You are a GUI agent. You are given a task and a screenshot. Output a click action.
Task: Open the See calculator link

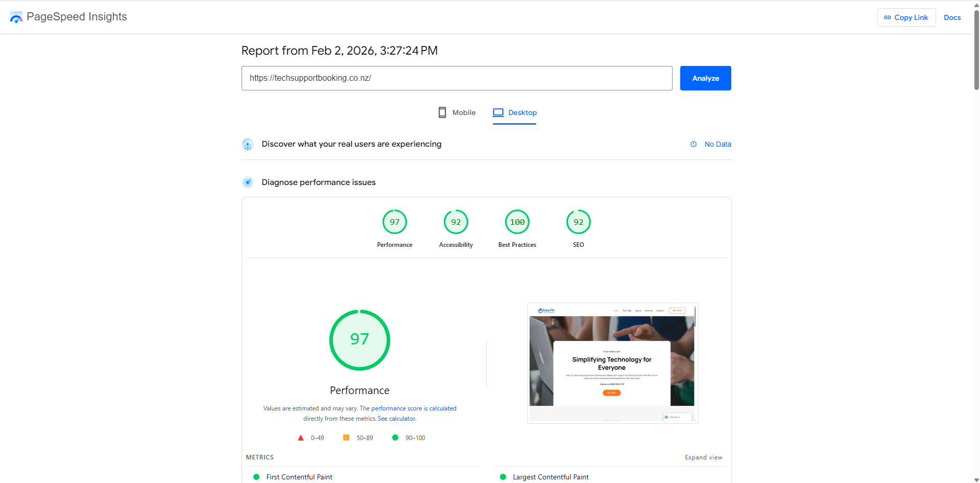(397, 419)
